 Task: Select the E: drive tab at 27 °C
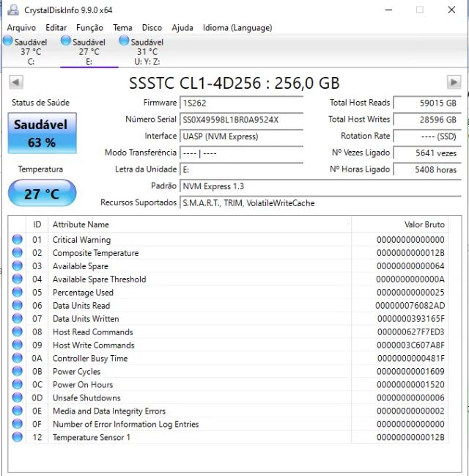[x=89, y=51]
